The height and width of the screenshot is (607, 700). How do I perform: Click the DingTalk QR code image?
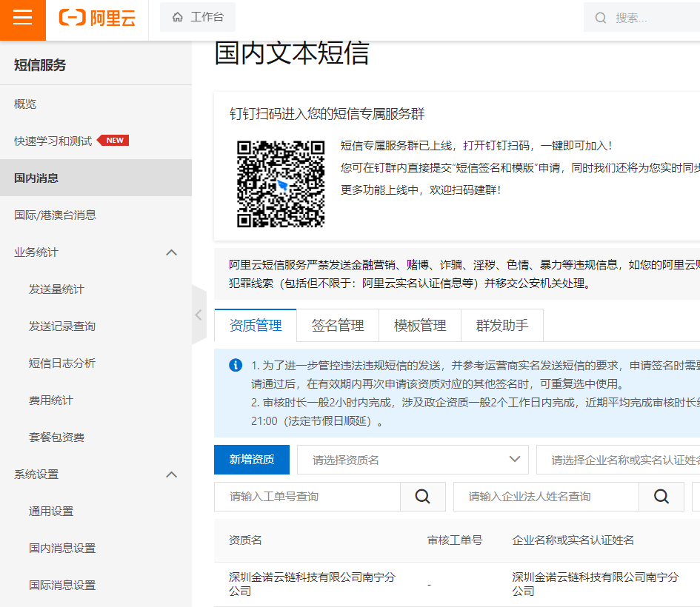click(x=280, y=184)
